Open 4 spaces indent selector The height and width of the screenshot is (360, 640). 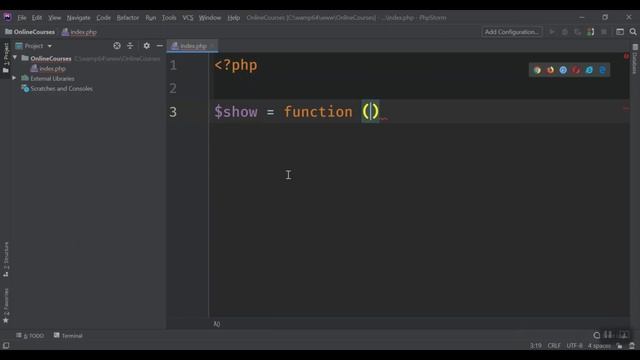(x=599, y=346)
